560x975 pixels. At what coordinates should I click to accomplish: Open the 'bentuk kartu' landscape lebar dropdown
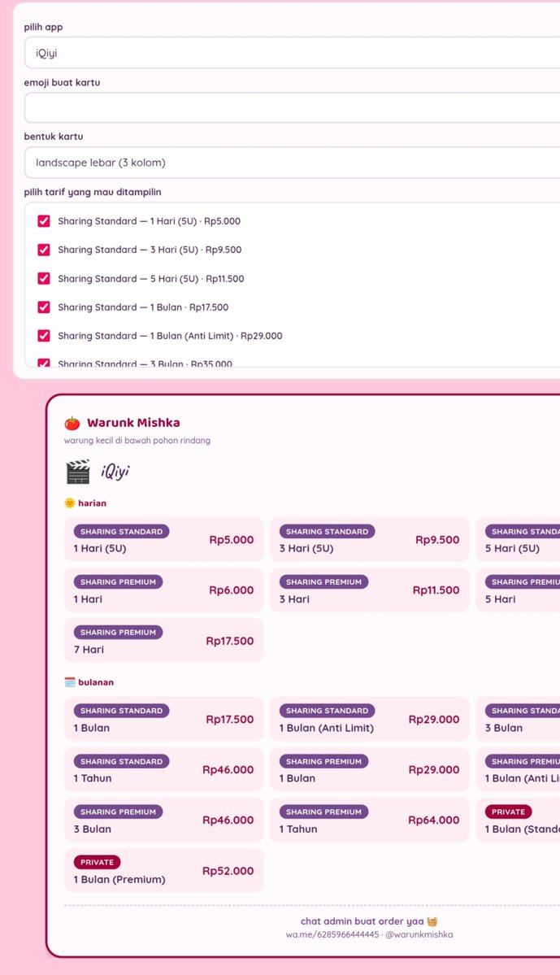pyautogui.click(x=292, y=163)
